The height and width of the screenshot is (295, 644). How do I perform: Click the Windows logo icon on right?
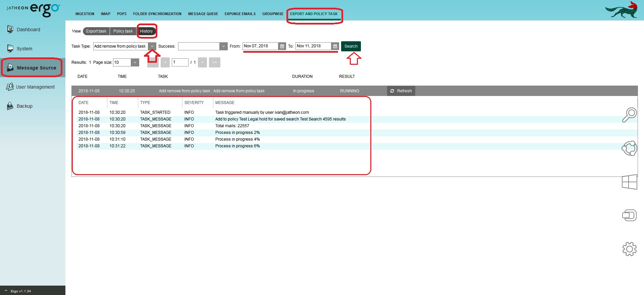[x=629, y=182]
